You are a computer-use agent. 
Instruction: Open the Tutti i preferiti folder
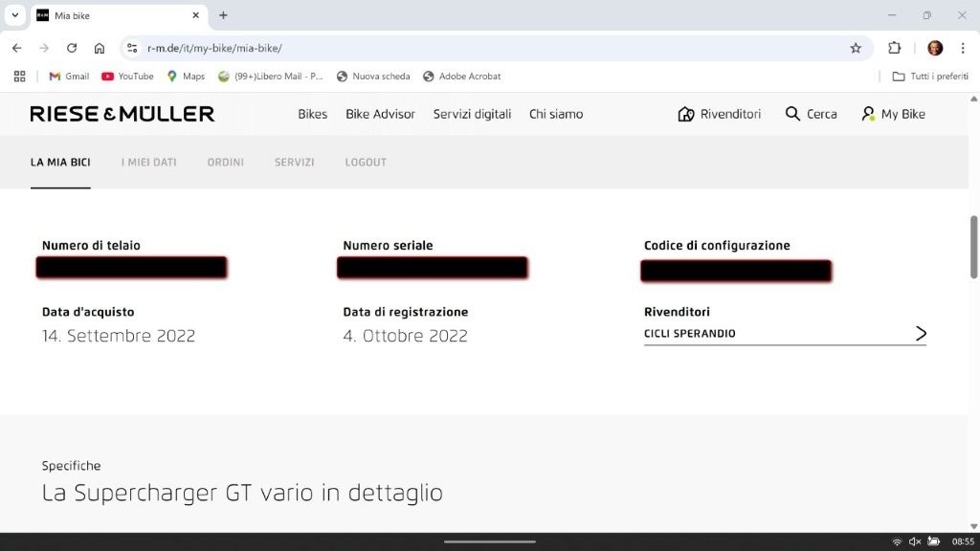[x=930, y=77]
